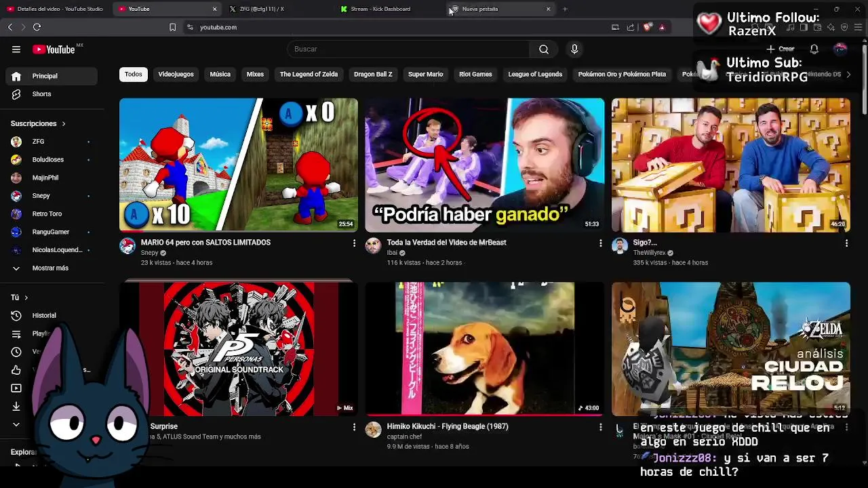Open options menu for Ibai video
Image resolution: width=868 pixels, height=488 pixels.
[600, 243]
